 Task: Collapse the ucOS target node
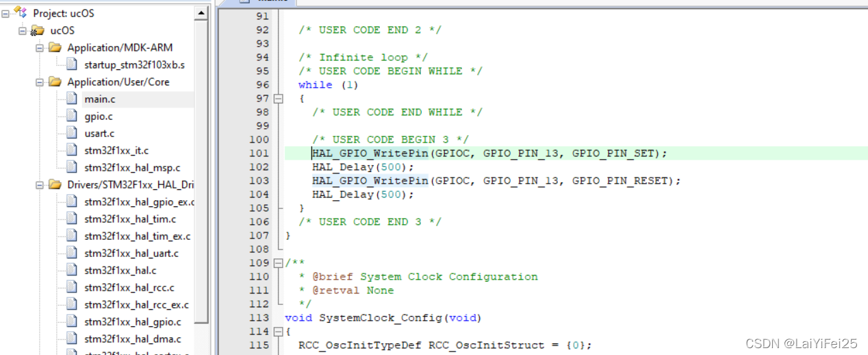click(x=22, y=30)
